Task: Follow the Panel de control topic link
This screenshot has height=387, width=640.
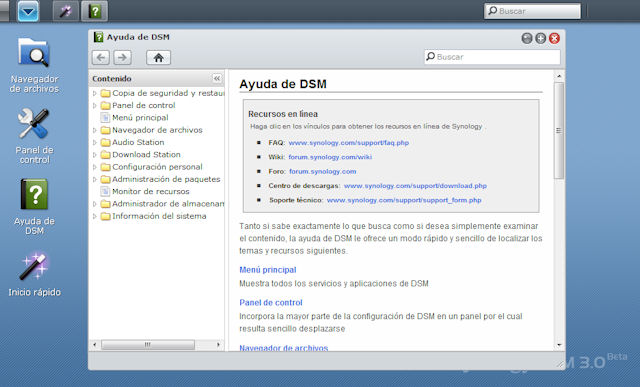Action: (271, 302)
